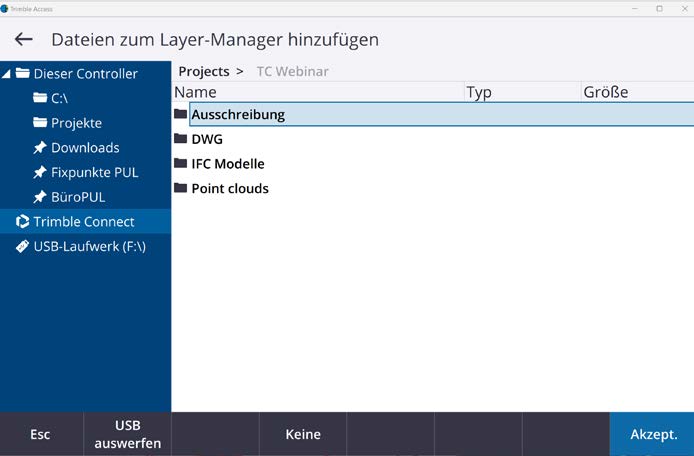Sort by Typ column header
The image size is (694, 456).
(479, 93)
